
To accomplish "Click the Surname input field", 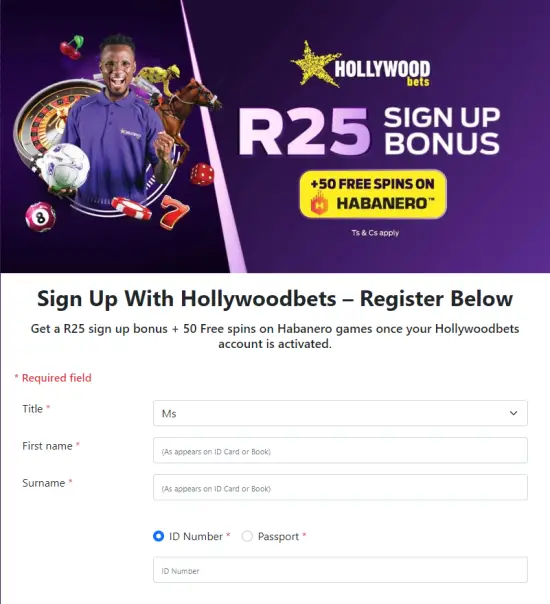I will point(340,487).
